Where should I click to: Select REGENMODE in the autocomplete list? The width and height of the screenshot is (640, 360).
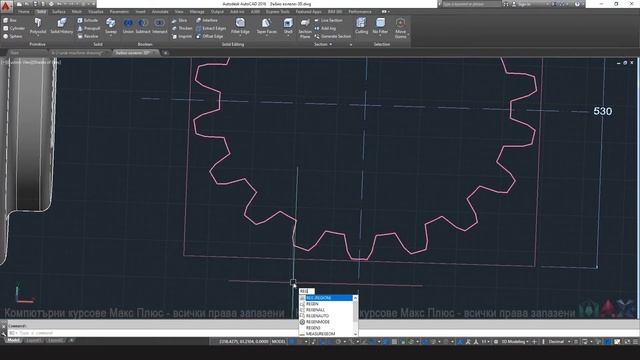(x=326, y=322)
